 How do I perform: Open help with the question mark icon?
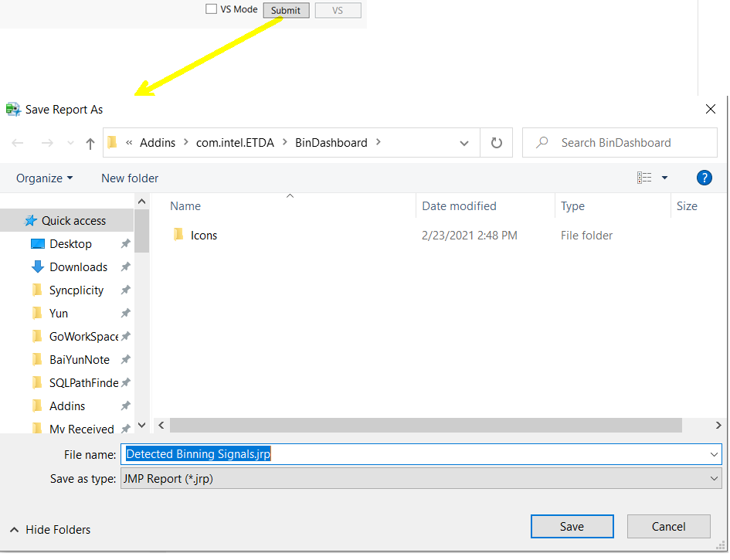click(x=704, y=178)
